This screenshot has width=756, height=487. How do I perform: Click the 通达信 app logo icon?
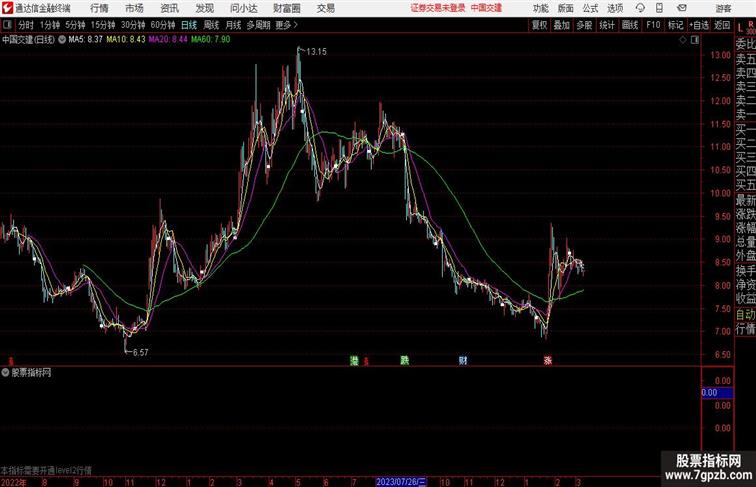tap(7, 8)
